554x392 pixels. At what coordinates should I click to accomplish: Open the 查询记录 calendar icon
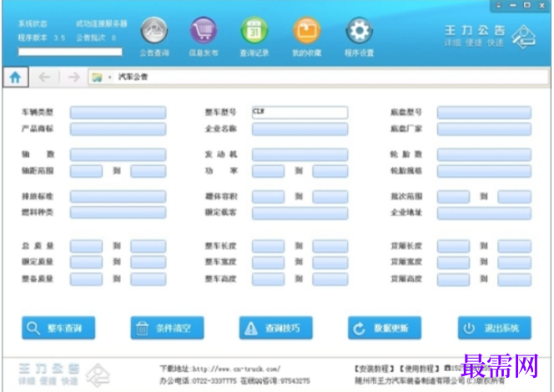coord(254,31)
